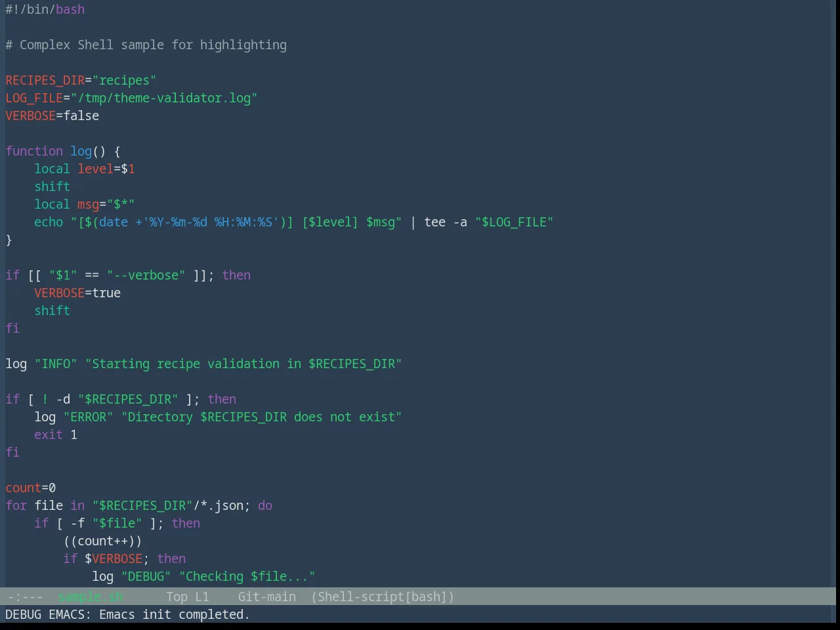Click Git-main version control indicator
This screenshot has width=840, height=630.
pos(267,597)
